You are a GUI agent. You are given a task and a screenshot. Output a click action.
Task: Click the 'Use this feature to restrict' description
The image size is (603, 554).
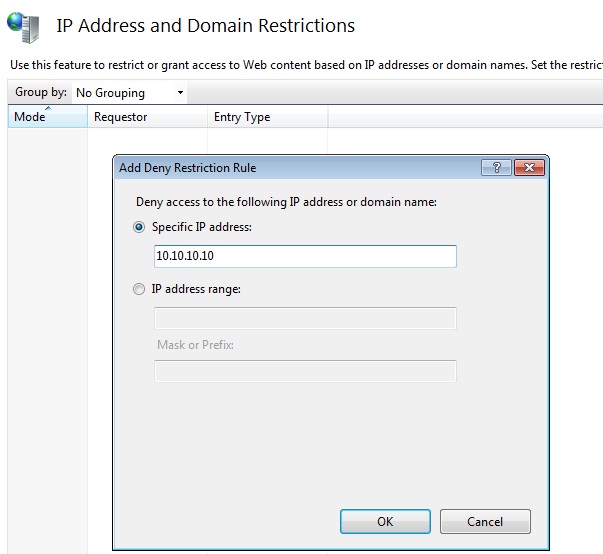(306, 65)
